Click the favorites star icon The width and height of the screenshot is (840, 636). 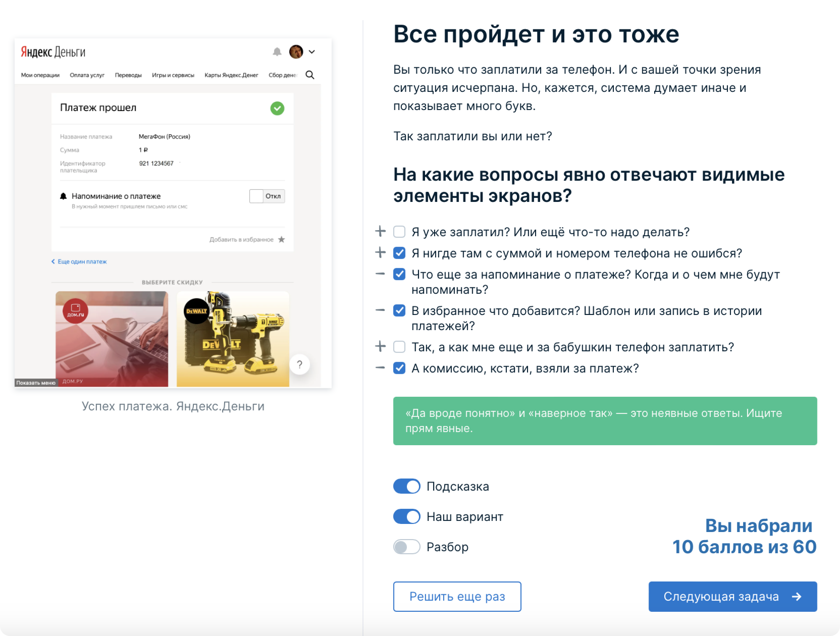281,239
